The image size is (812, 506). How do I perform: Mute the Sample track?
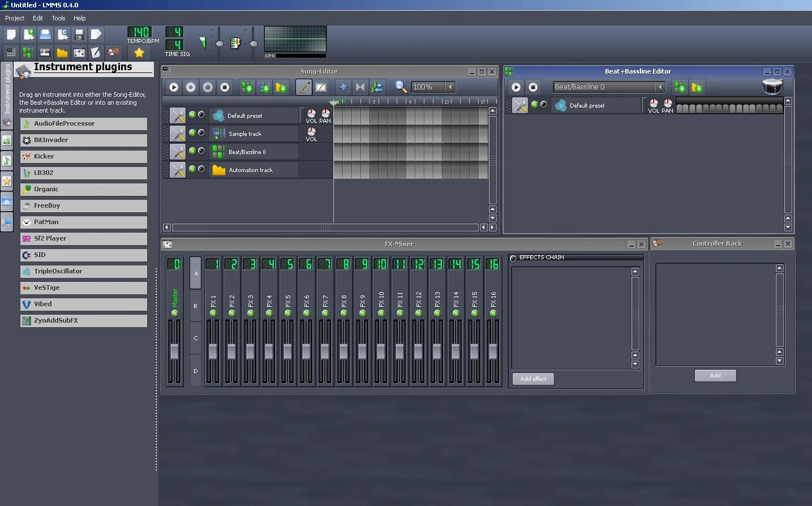pos(192,133)
